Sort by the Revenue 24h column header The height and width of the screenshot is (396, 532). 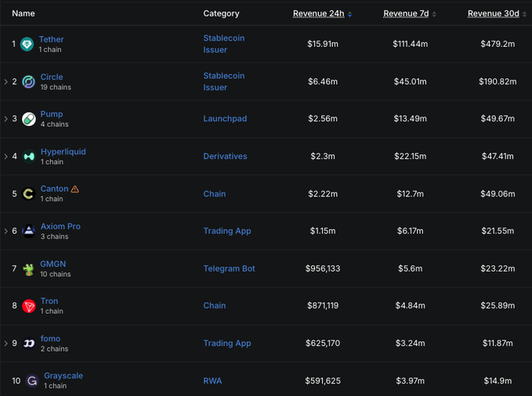click(319, 13)
